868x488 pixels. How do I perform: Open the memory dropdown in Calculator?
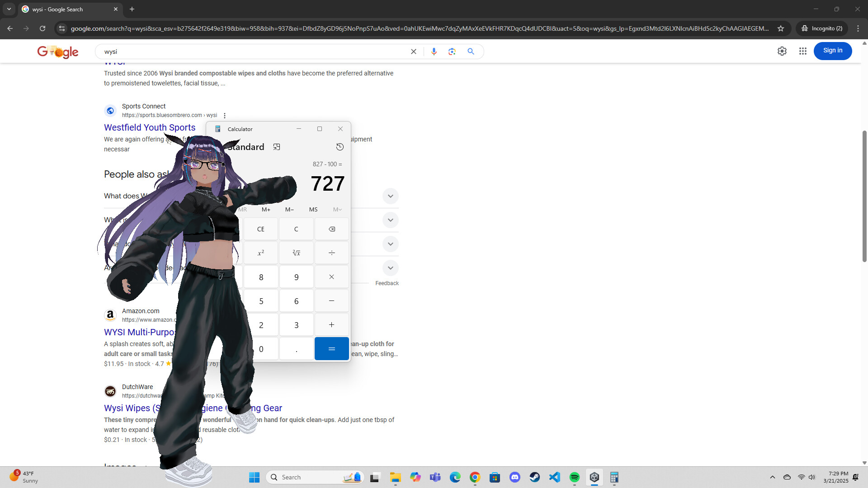[x=337, y=209]
